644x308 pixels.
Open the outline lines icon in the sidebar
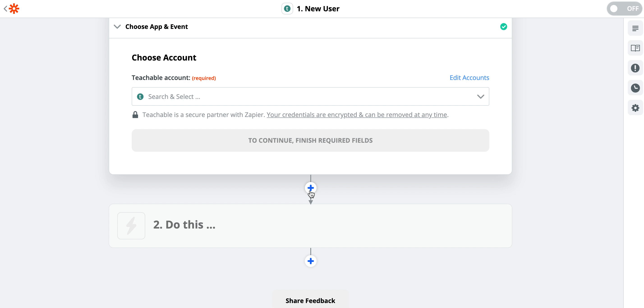(x=635, y=28)
